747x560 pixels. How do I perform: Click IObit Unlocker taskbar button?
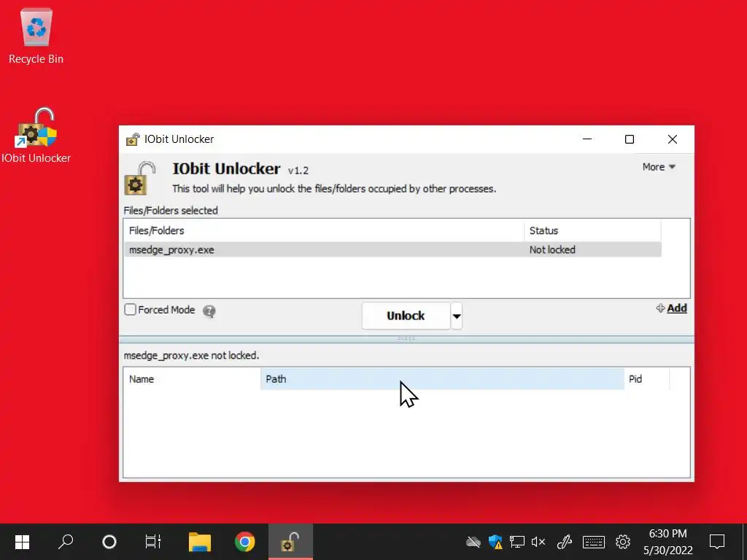290,542
